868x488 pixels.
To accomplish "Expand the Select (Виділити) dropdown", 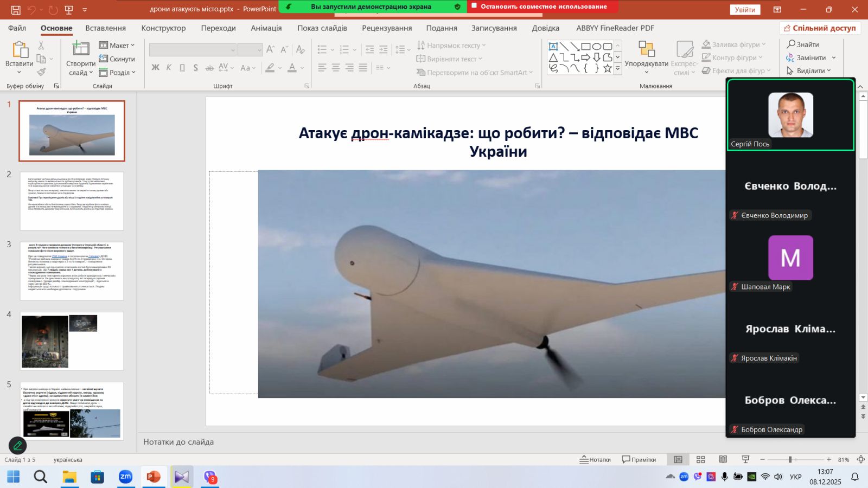I will pyautogui.click(x=809, y=70).
